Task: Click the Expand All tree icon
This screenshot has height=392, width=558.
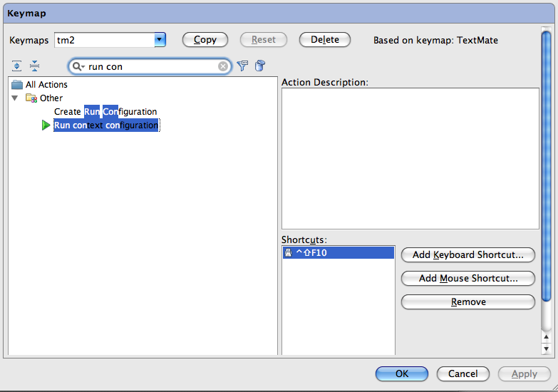Action: pos(16,66)
